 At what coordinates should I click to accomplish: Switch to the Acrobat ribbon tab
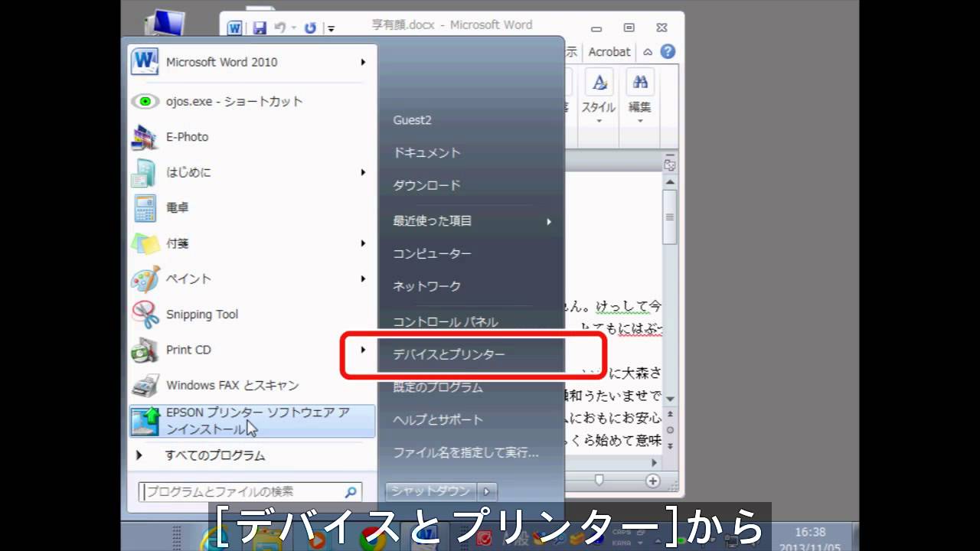(x=609, y=52)
